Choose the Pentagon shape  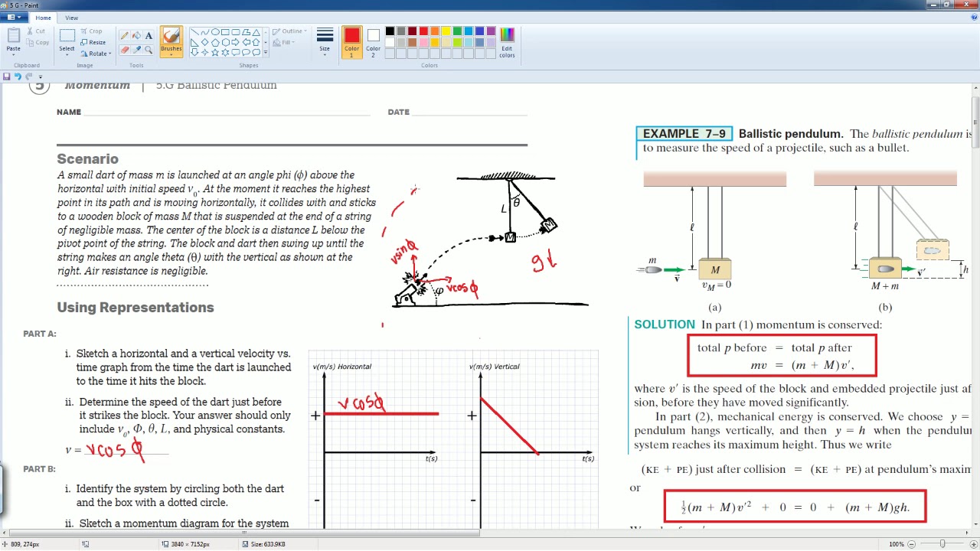point(215,42)
